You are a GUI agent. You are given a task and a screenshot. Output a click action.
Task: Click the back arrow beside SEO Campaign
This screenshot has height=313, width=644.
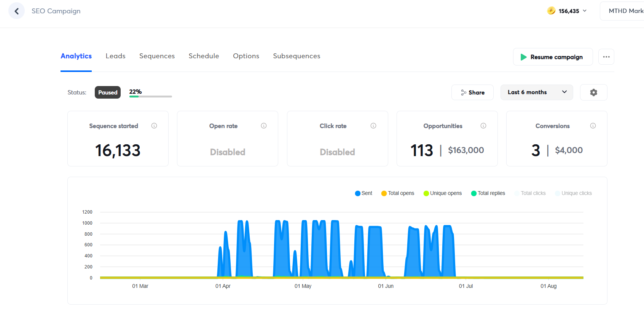pyautogui.click(x=16, y=11)
